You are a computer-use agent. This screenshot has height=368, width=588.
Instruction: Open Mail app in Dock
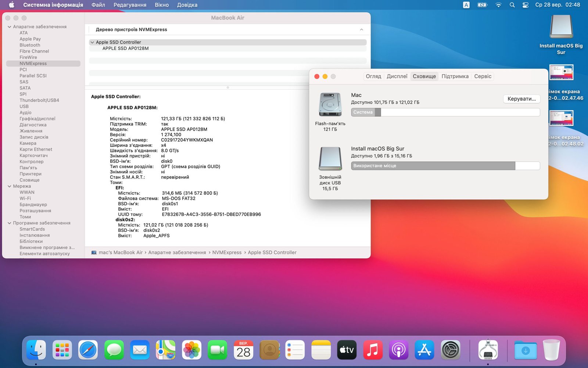[x=140, y=350]
